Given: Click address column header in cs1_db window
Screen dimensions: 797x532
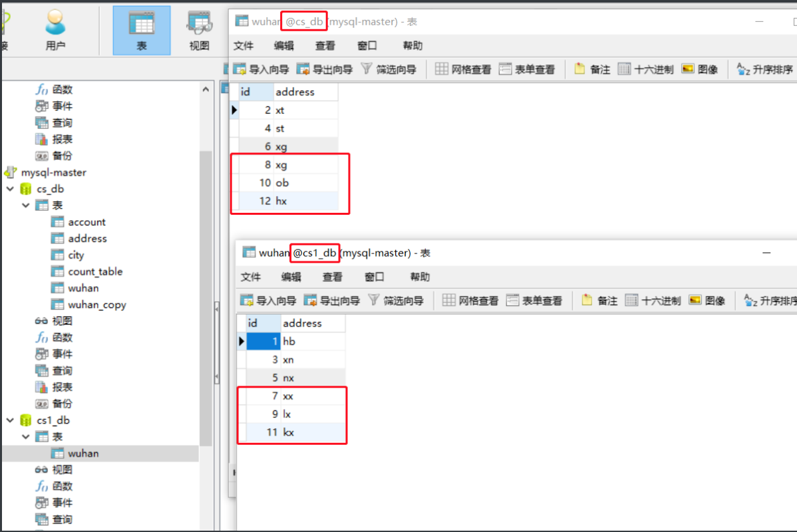Looking at the screenshot, I should 313,323.
